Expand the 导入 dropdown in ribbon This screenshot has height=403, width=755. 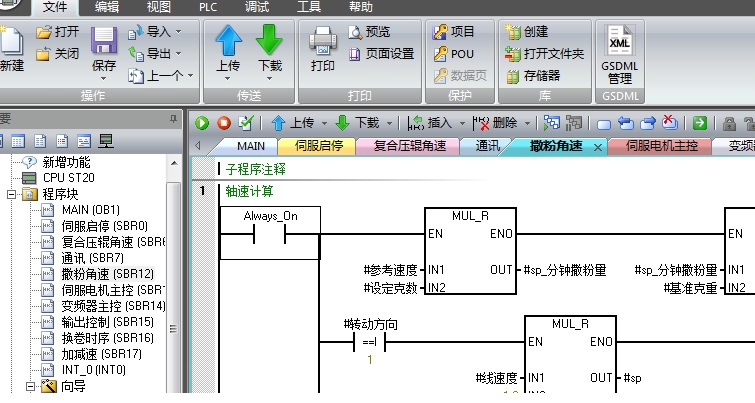[x=178, y=32]
